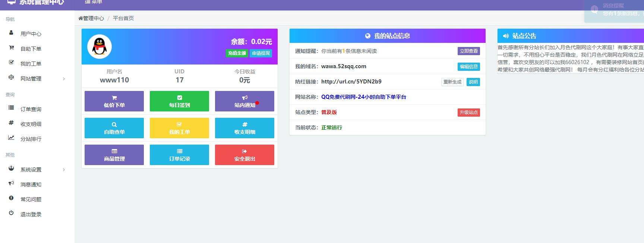Click 重新生成 to regenerate anti-block link
This screenshot has width=644, height=243.
tap(452, 82)
